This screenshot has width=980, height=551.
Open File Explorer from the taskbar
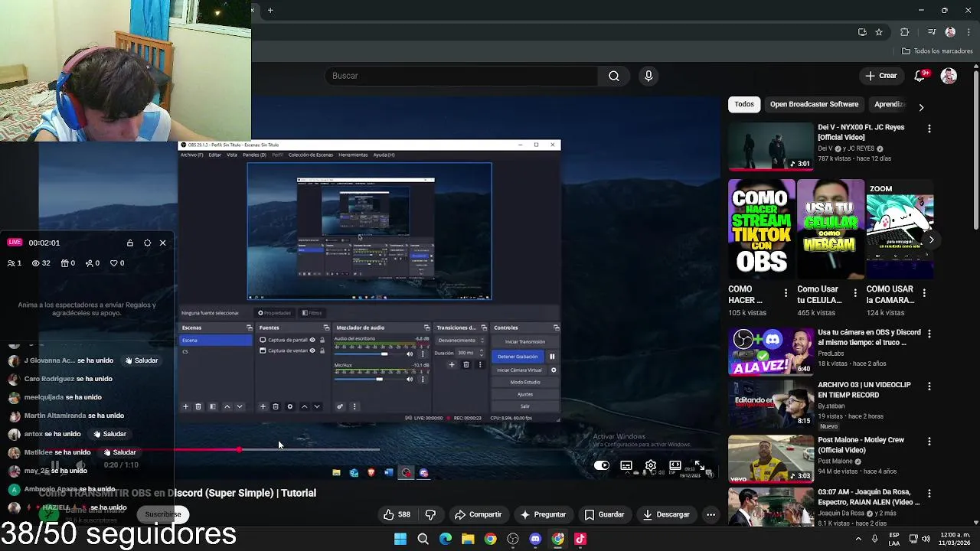point(468,539)
